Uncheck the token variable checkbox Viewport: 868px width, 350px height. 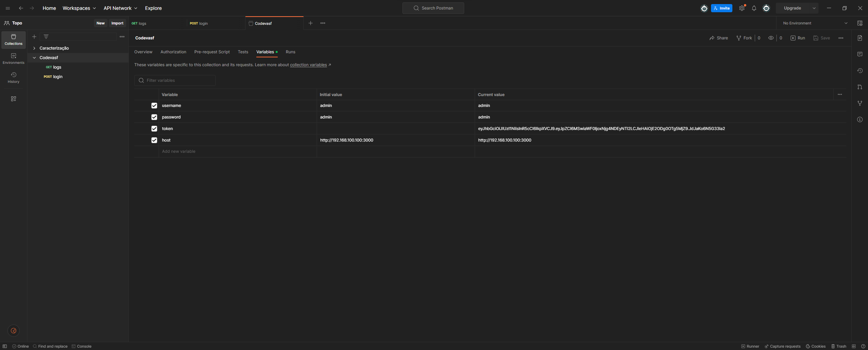pyautogui.click(x=154, y=129)
